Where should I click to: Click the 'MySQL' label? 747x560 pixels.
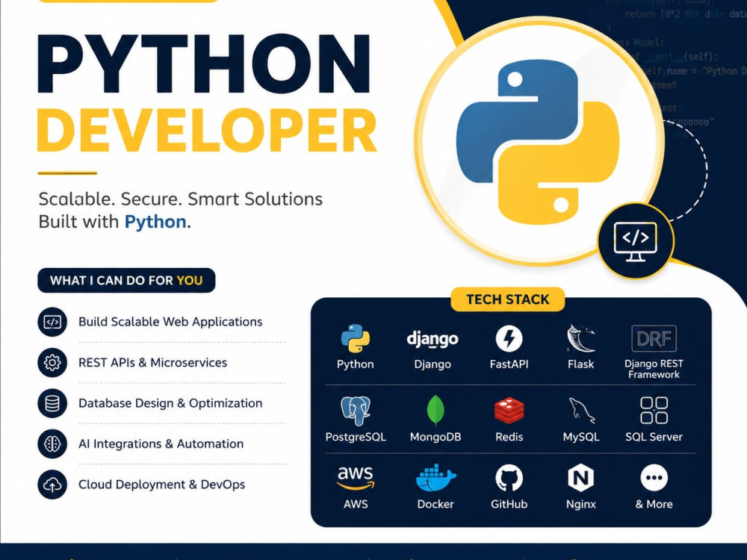(x=581, y=437)
